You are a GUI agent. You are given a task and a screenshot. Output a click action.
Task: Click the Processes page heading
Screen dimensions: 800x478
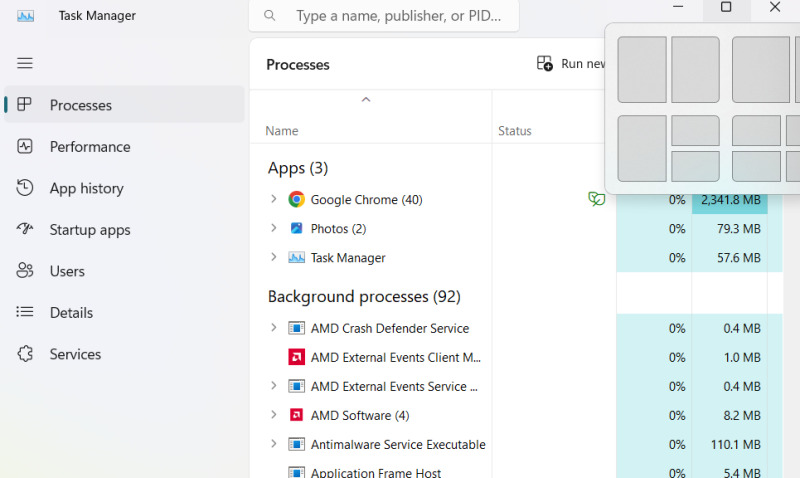coord(298,65)
